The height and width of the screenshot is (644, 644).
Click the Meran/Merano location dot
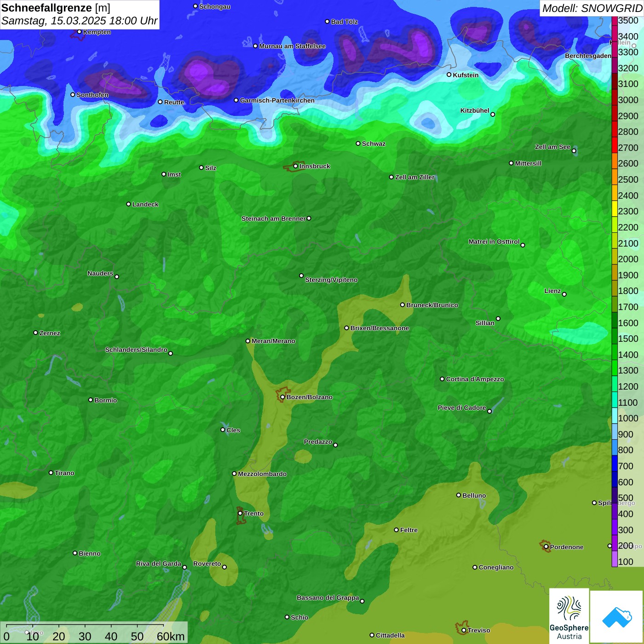click(248, 341)
